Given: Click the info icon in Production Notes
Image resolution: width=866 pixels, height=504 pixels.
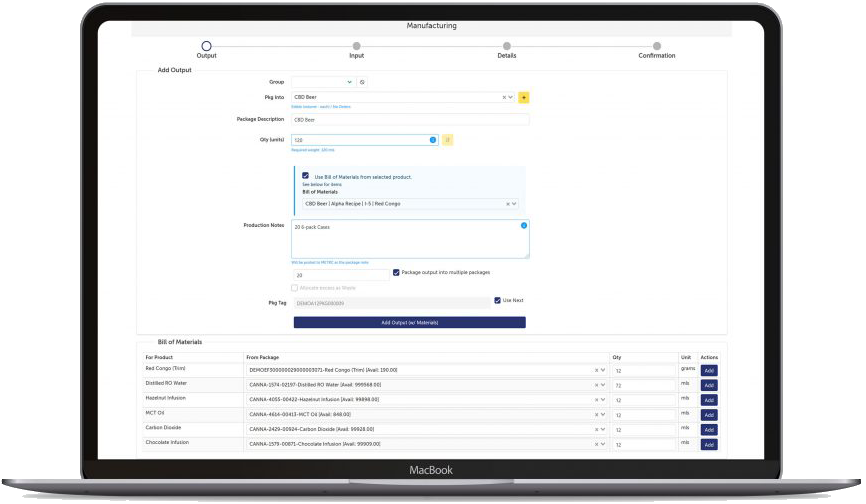Looking at the screenshot, I should (x=524, y=226).
